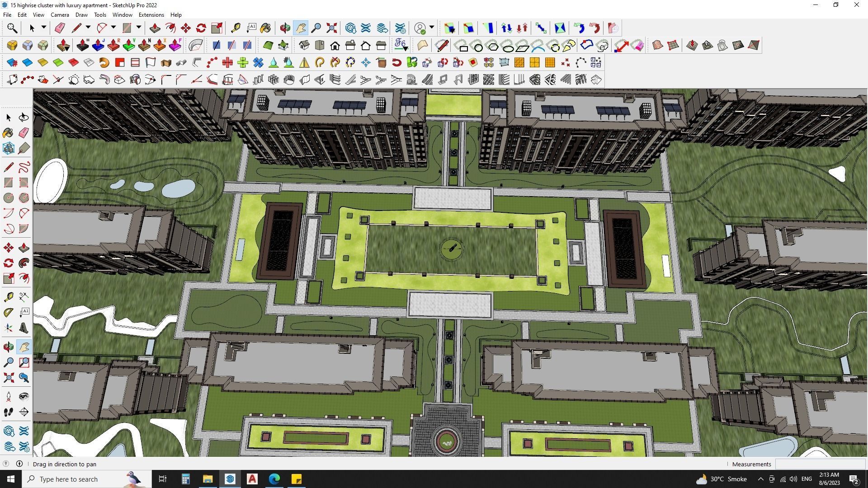Select the Paint Bucket tool in left panel

[8, 133]
